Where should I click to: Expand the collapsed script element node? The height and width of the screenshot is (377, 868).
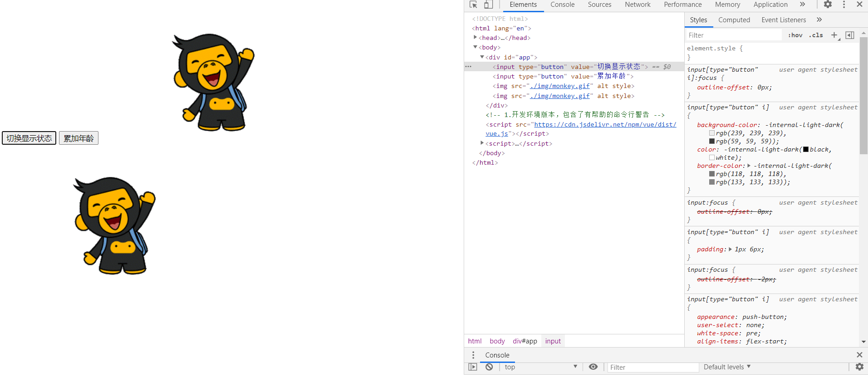(x=482, y=143)
